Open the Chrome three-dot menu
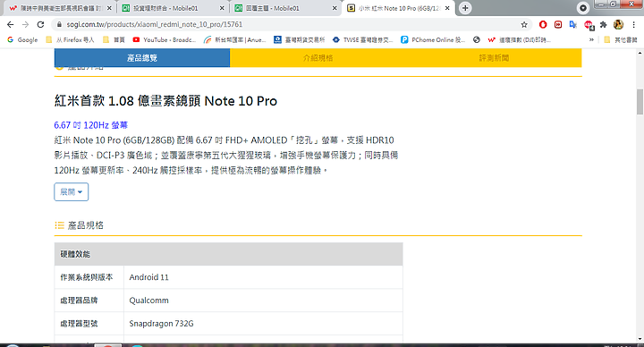644x347 pixels. tap(634, 25)
